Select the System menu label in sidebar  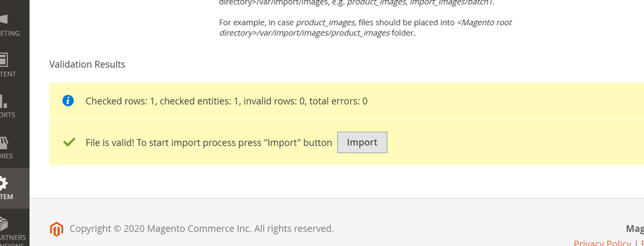coord(6,197)
